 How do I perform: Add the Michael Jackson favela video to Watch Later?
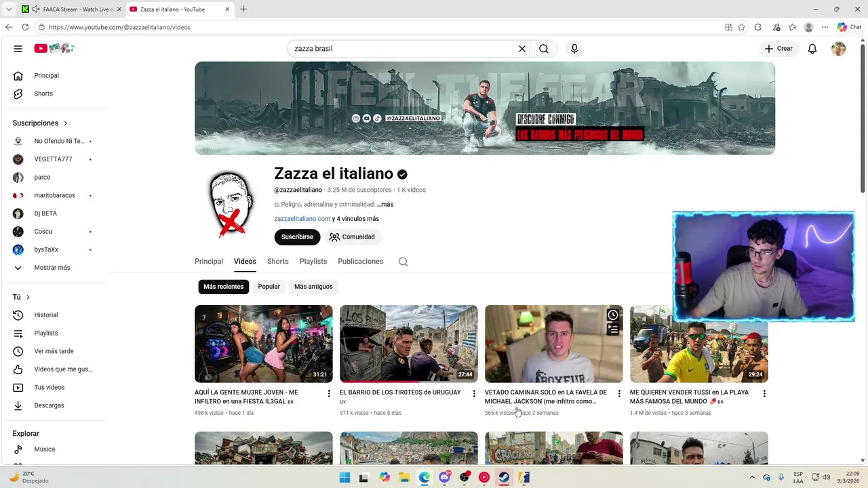(x=612, y=315)
